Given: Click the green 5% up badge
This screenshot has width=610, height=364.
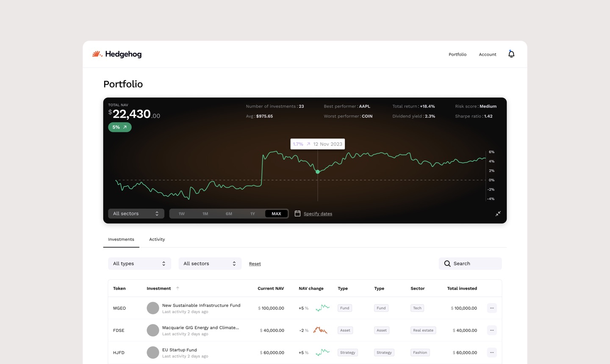Looking at the screenshot, I should coord(120,127).
